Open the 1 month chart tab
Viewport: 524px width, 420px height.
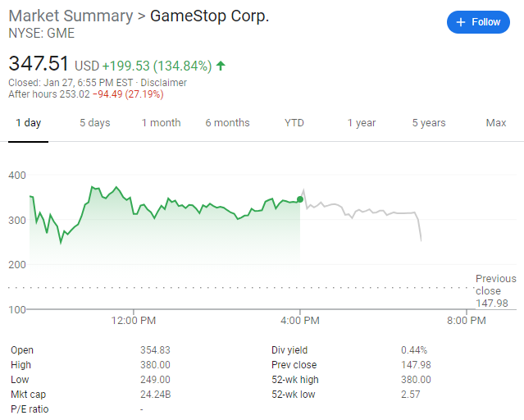pyautogui.click(x=161, y=123)
